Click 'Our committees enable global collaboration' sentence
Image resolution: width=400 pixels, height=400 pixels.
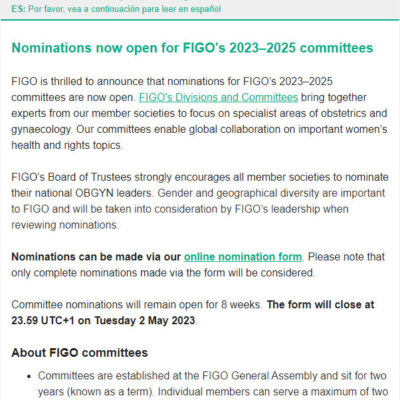coord(232,129)
